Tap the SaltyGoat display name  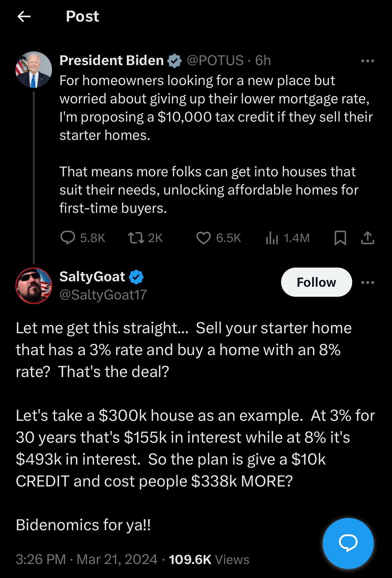tap(92, 276)
